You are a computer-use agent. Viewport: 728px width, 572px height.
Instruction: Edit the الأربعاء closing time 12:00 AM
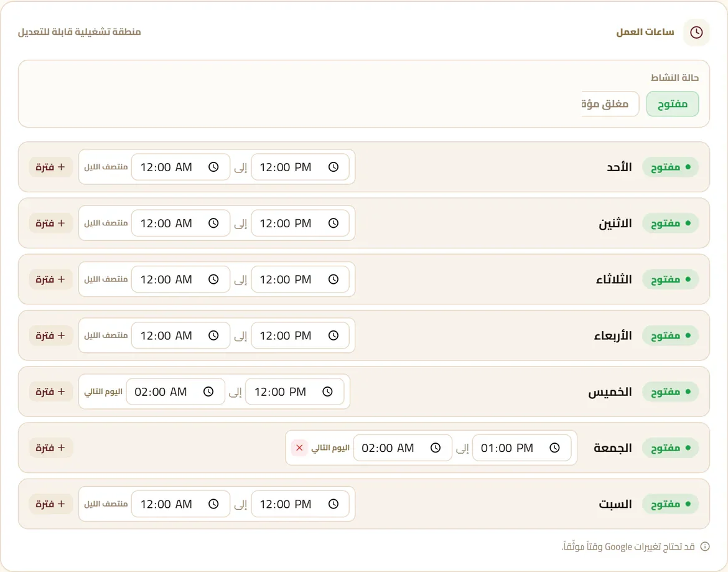point(180,335)
